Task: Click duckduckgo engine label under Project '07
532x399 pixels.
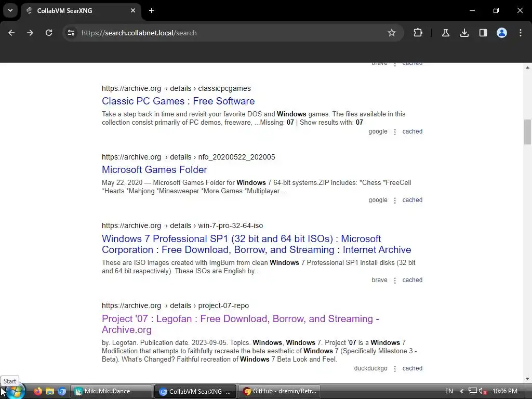Action: click(x=370, y=368)
